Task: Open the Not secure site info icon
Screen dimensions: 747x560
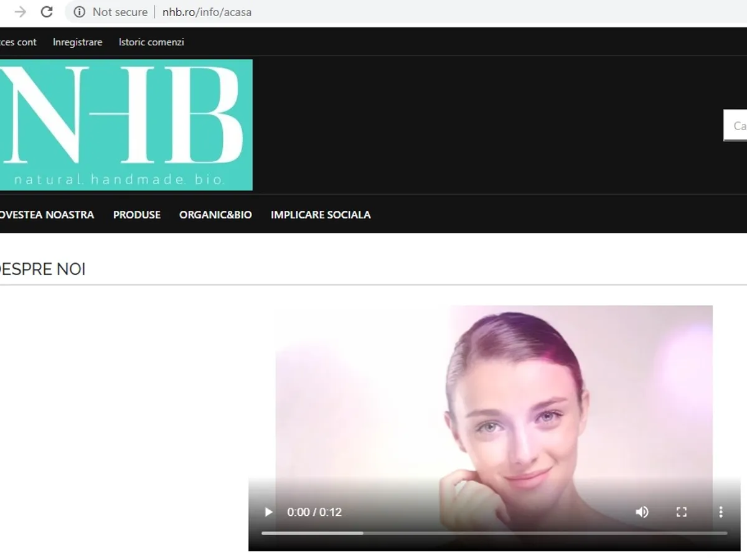Action: (79, 12)
